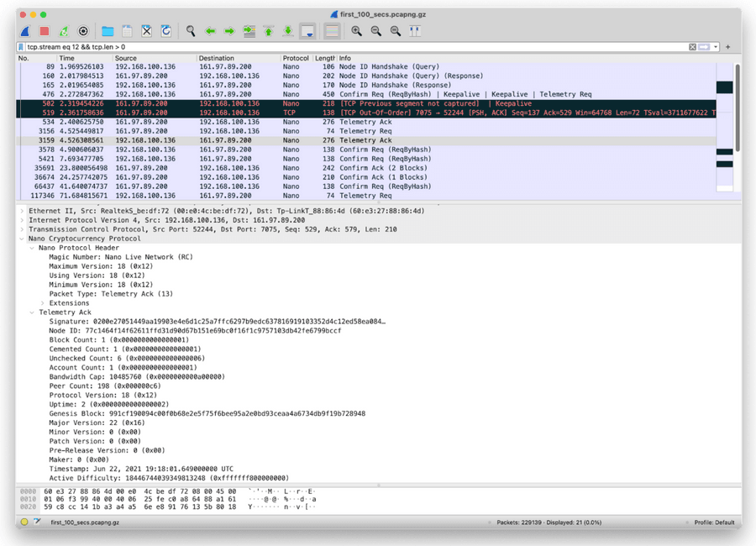Expand the Extensions tree item
Screen dimensions: 756x546
point(43,303)
